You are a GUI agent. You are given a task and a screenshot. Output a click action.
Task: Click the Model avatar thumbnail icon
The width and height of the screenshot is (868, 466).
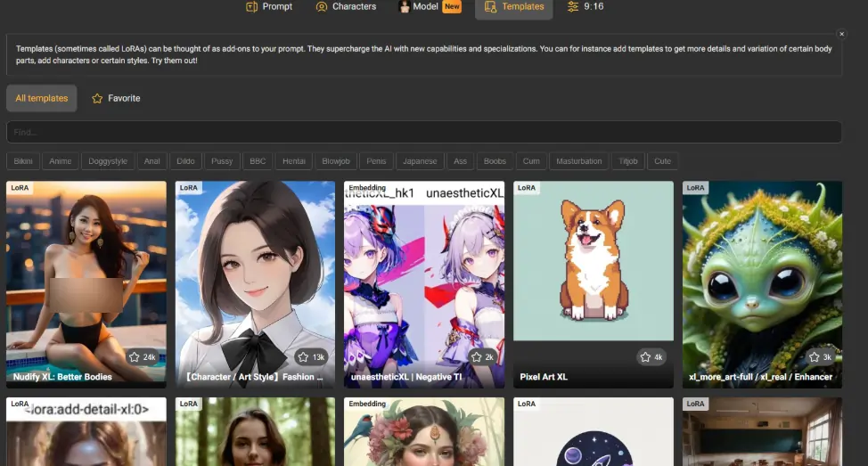[405, 6]
